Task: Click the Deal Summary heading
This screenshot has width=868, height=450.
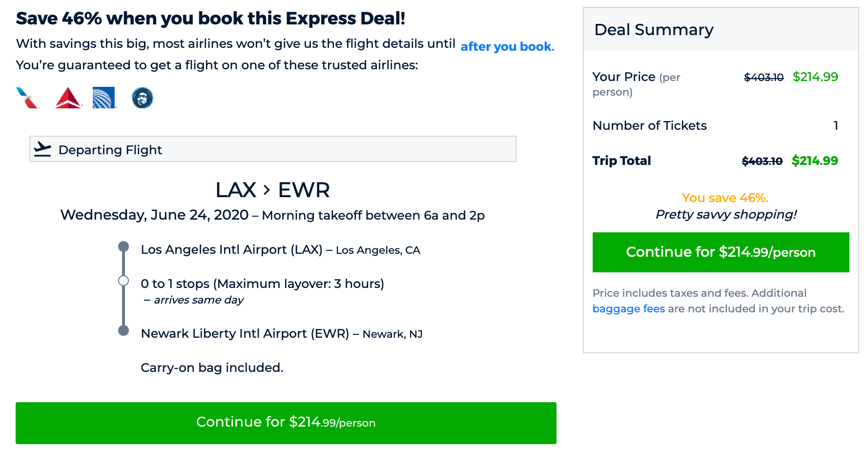Action: point(654,30)
